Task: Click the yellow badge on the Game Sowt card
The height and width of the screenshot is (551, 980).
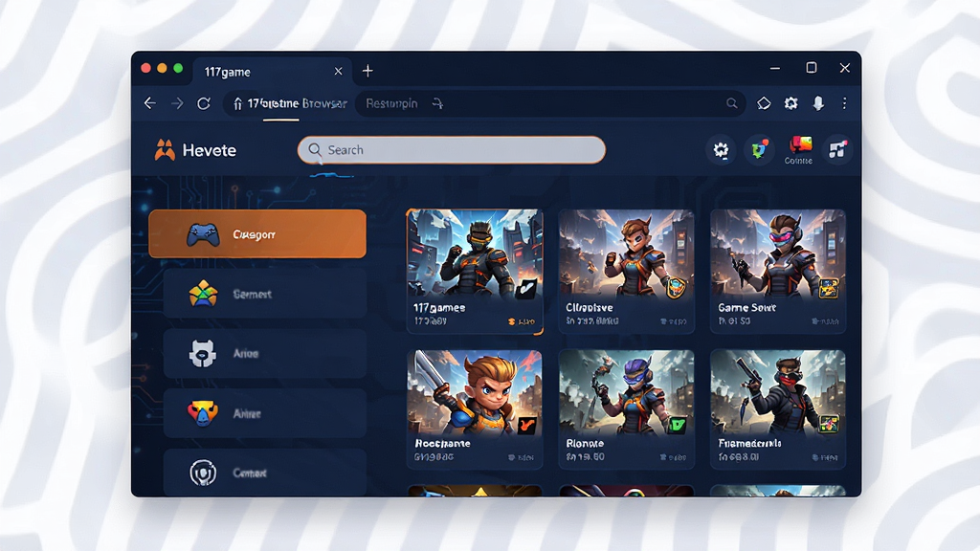Action: [828, 288]
